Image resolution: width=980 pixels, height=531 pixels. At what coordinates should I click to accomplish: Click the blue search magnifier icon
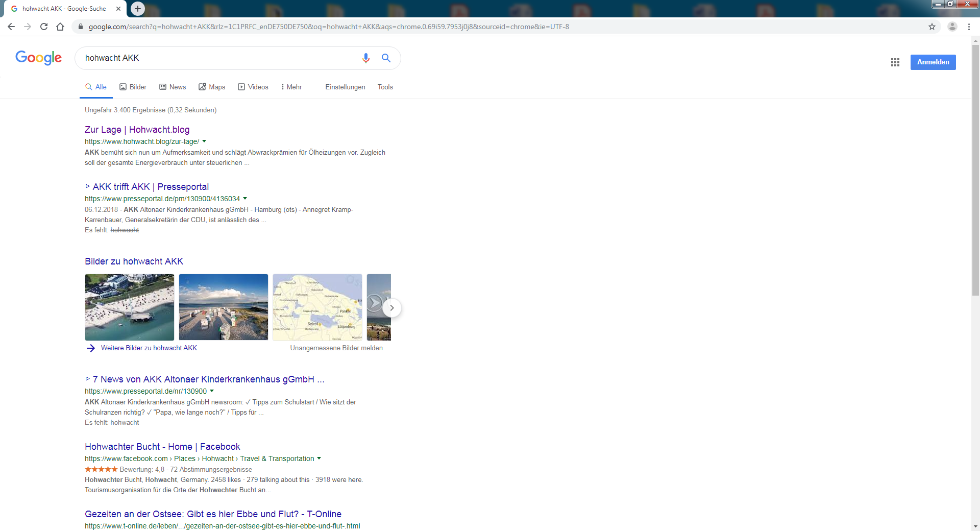[386, 58]
